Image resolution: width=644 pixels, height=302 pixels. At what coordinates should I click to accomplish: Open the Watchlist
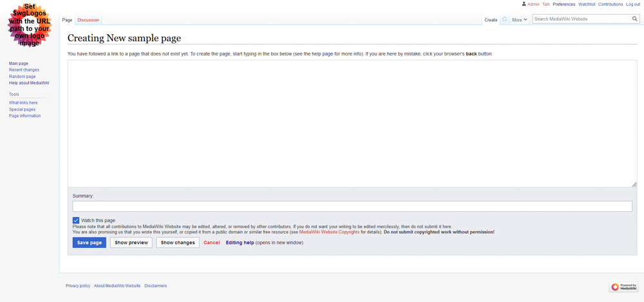pyautogui.click(x=587, y=4)
